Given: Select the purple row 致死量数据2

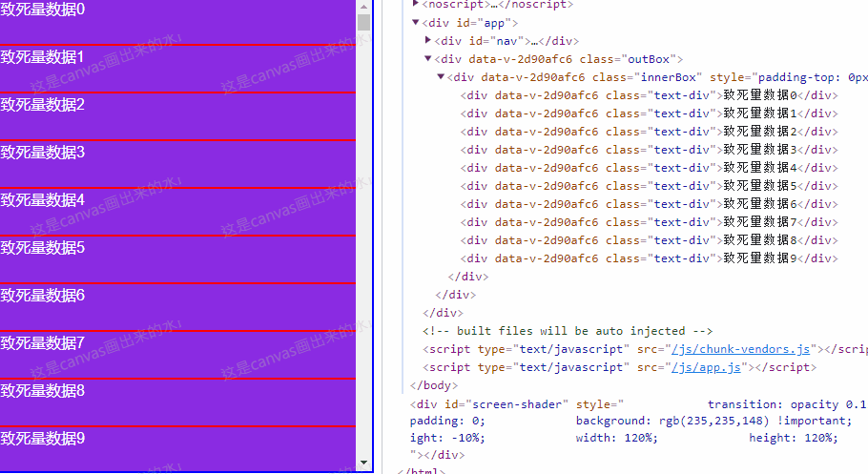Looking at the screenshot, I should 177,117.
